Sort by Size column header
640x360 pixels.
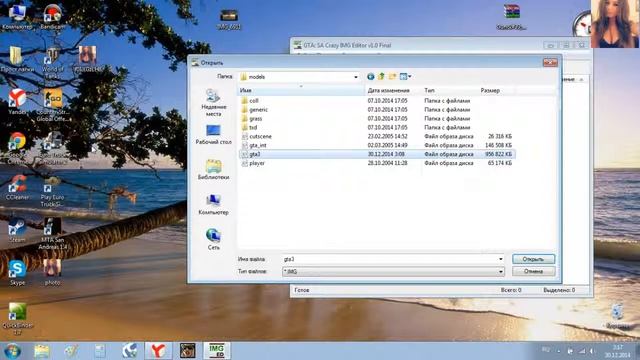click(x=496, y=90)
